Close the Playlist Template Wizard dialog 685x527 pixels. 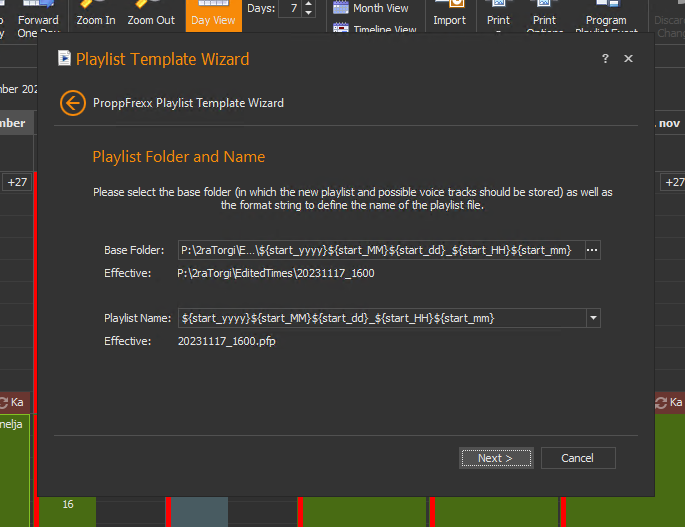pos(628,59)
